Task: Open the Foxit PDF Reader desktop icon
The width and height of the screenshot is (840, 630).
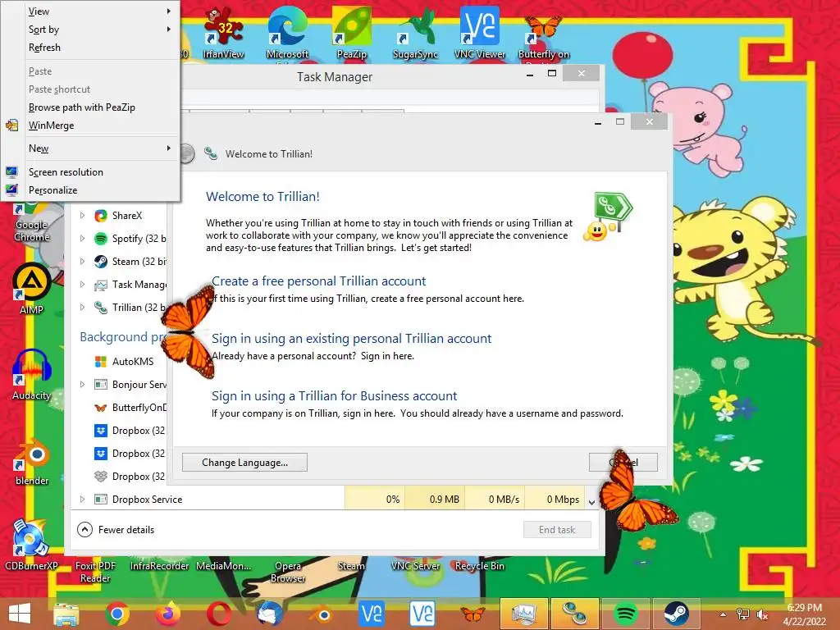Action: (95, 572)
